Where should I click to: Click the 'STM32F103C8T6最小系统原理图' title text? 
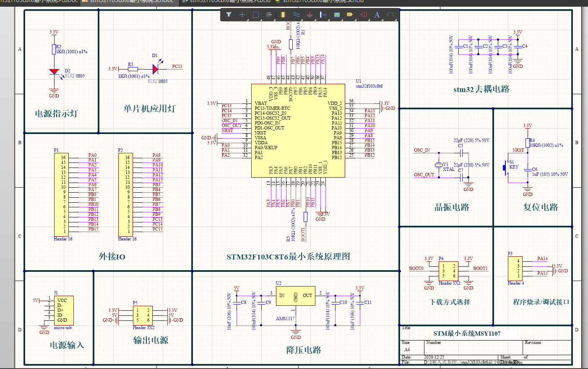[288, 256]
